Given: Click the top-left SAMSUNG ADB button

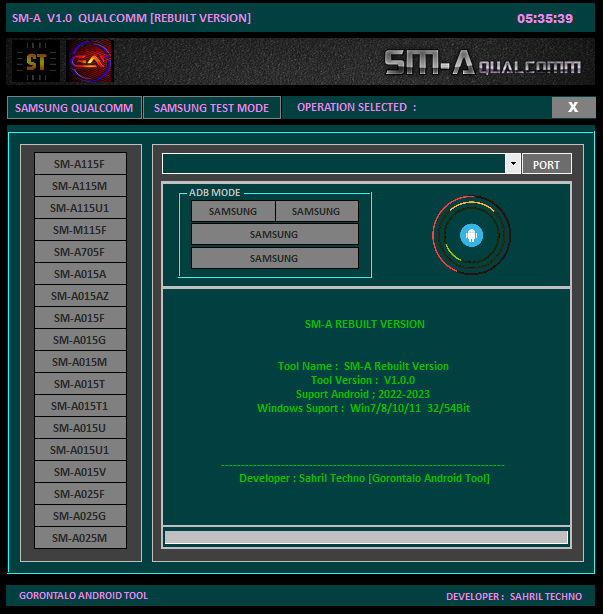Looking at the screenshot, I should (x=233, y=211).
